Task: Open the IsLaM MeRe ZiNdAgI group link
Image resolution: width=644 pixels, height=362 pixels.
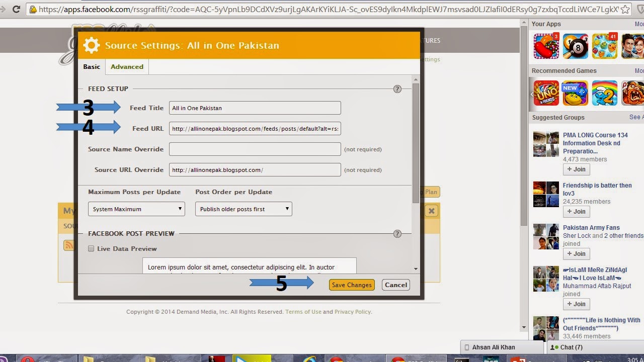Action: pyautogui.click(x=595, y=274)
